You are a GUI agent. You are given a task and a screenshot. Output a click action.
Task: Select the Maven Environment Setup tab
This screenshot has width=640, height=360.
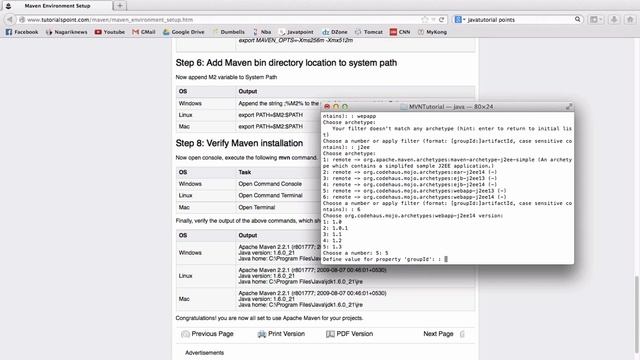tap(57, 6)
